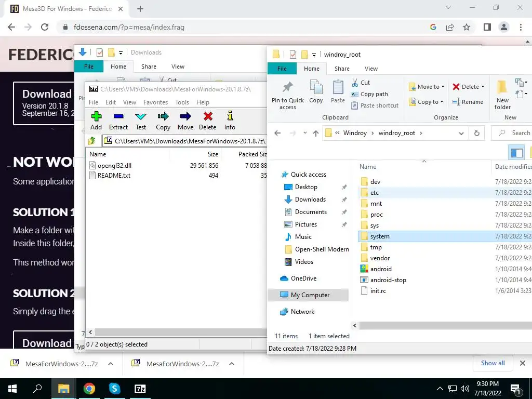Open the File menu in 7-Zip
532x399 pixels.
click(x=94, y=102)
